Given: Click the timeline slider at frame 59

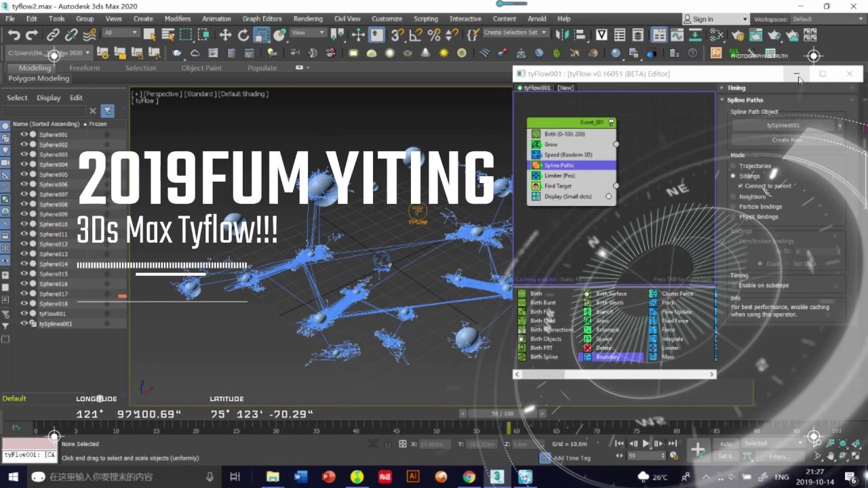Looking at the screenshot, I should 509,428.
